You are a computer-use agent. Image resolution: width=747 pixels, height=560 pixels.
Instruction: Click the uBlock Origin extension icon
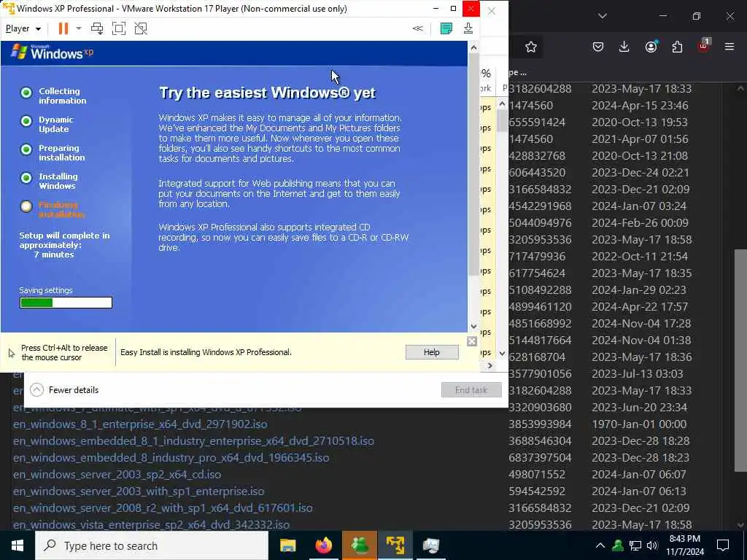tap(704, 46)
